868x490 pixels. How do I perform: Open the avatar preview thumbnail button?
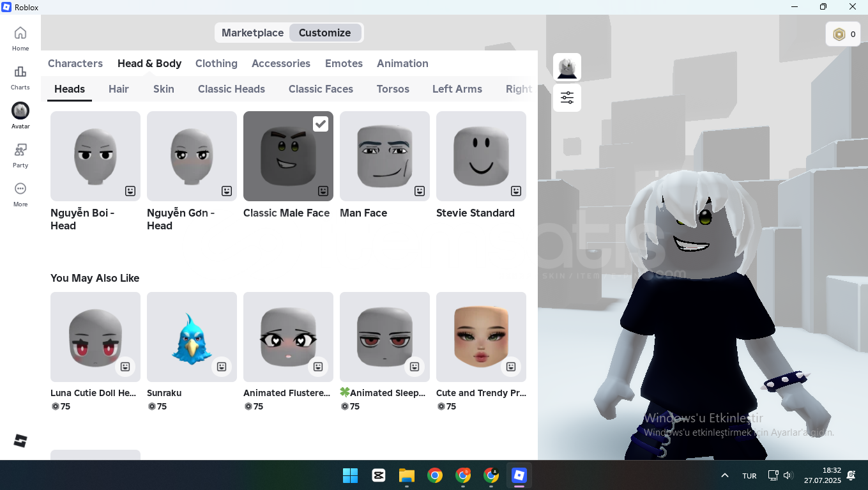[x=567, y=67]
